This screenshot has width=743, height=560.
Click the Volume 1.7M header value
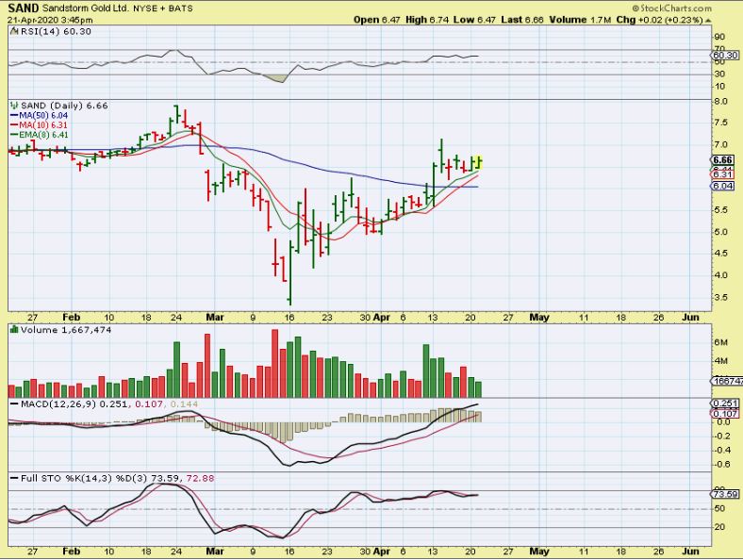click(580, 20)
